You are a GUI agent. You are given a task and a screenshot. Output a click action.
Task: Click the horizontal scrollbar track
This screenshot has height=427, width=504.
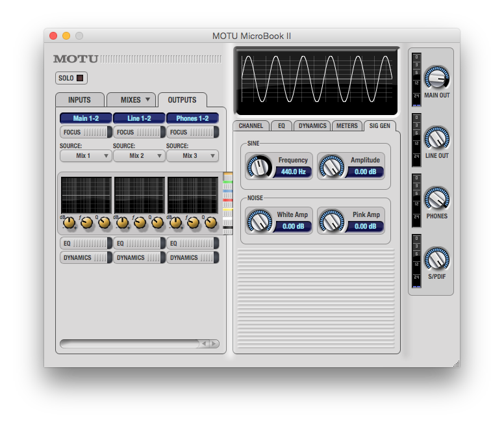click(129, 344)
